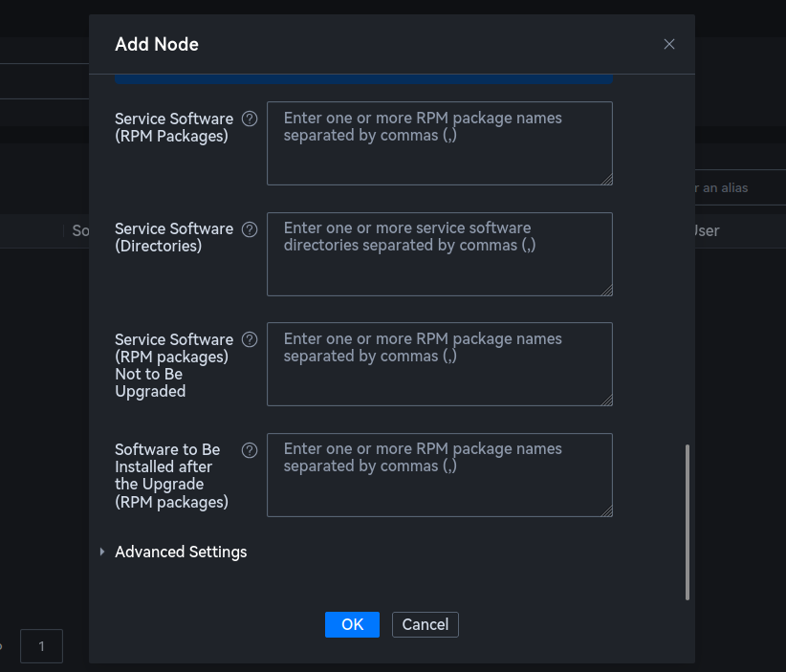786x672 pixels.
Task: Click resize handle of Service Software (RPM Packages) textarea
Action: pyautogui.click(x=606, y=179)
